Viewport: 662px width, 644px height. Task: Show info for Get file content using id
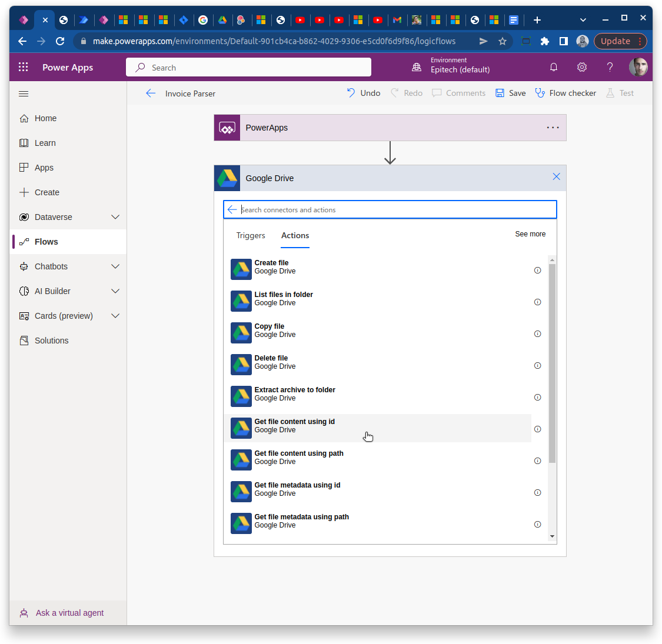pos(537,429)
